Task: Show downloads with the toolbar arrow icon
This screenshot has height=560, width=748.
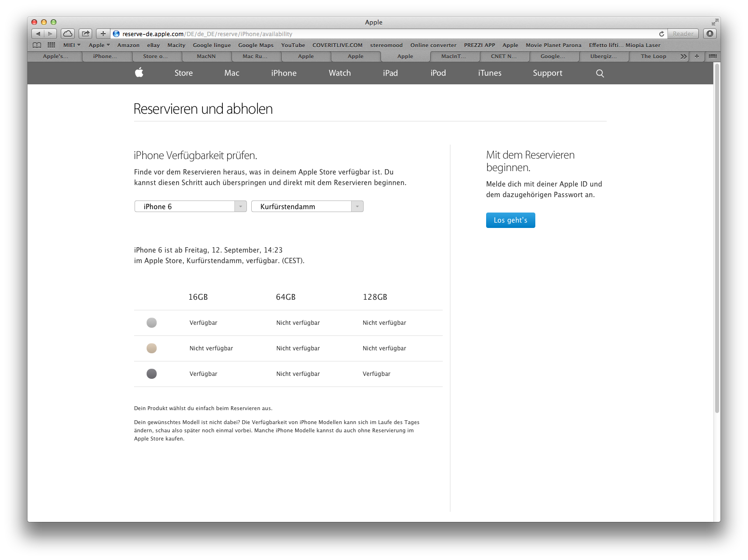Action: click(709, 34)
